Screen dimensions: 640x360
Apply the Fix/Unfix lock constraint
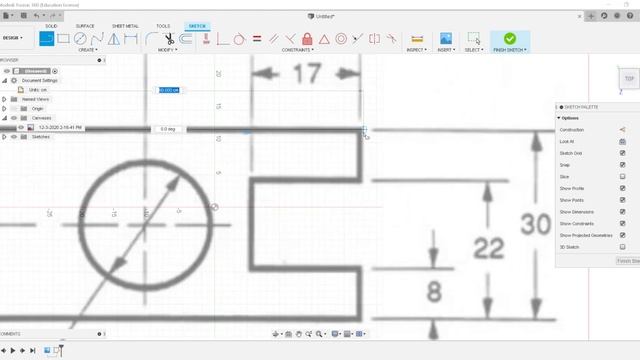(307, 39)
